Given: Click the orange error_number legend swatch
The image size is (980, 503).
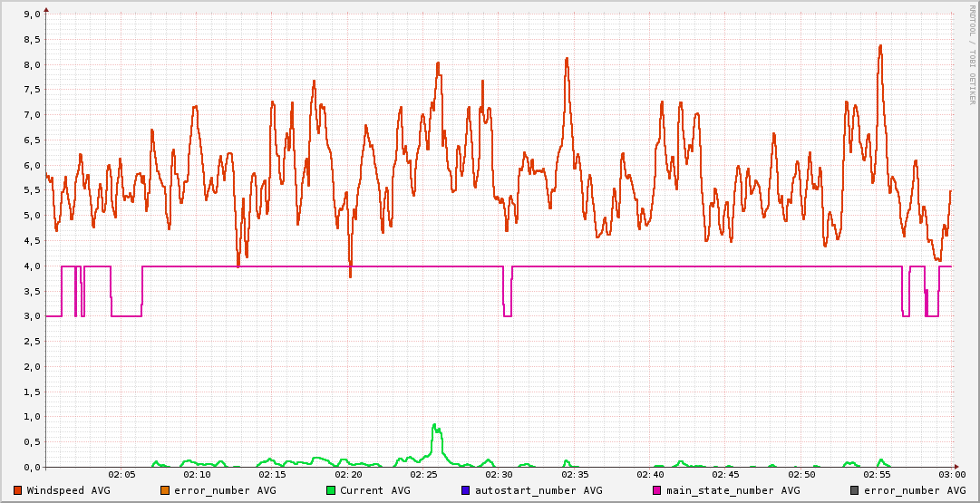Looking at the screenshot, I should pos(165,490).
